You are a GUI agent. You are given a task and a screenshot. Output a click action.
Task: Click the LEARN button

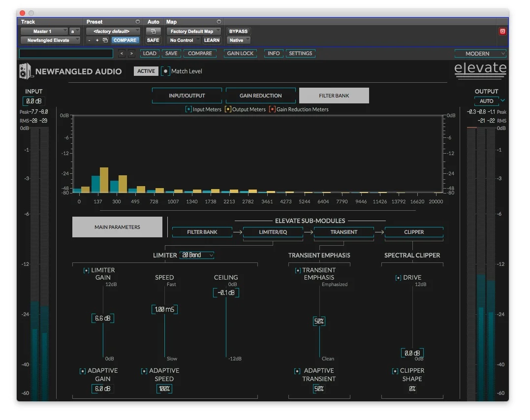pyautogui.click(x=212, y=40)
